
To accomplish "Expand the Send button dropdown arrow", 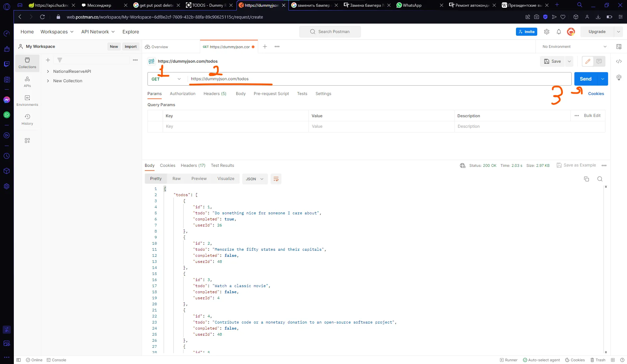I will (x=603, y=79).
